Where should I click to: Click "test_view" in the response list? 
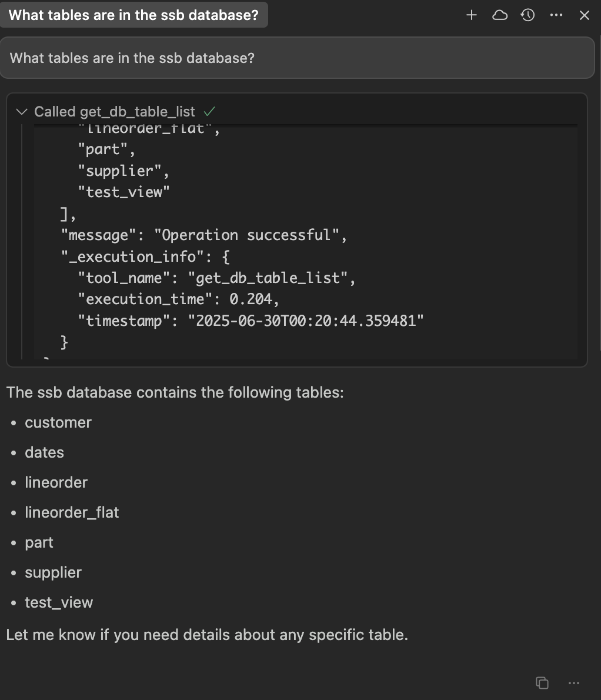(59, 602)
